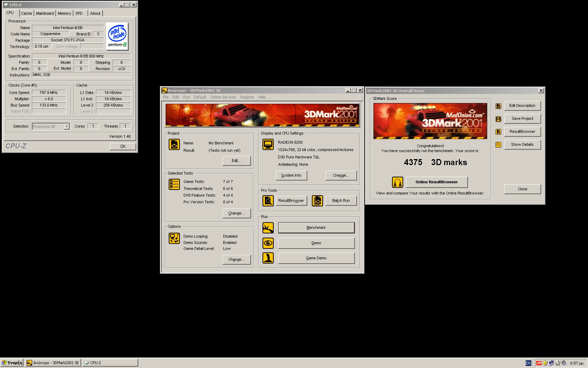The width and height of the screenshot is (588, 368).
Task: Click the Game Demo joystick icon
Action: pyautogui.click(x=268, y=258)
